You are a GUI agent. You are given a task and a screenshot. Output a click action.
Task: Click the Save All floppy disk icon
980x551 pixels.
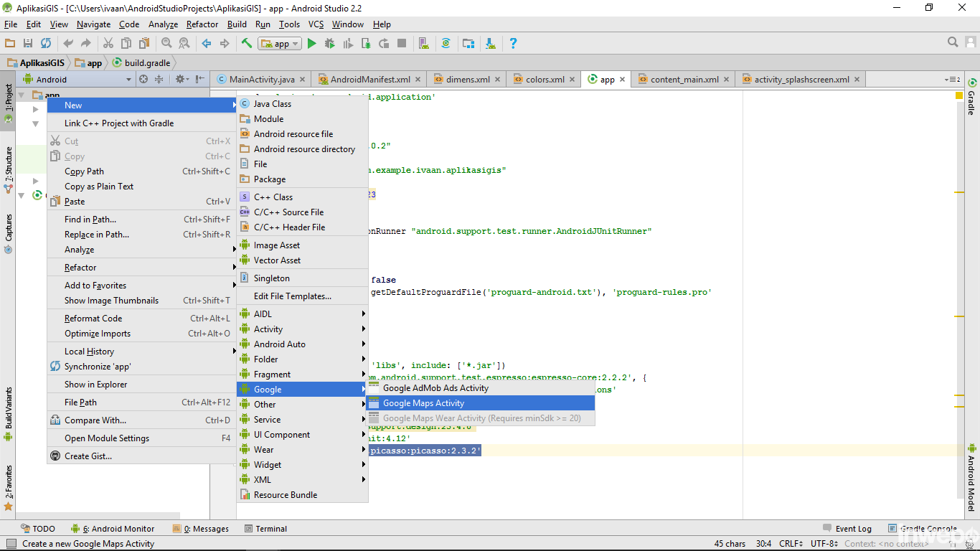(x=28, y=44)
